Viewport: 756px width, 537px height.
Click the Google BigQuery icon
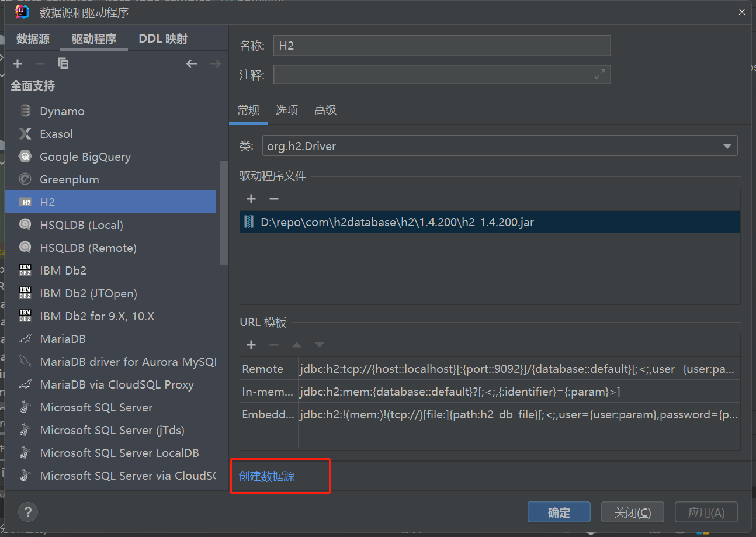[x=25, y=157]
